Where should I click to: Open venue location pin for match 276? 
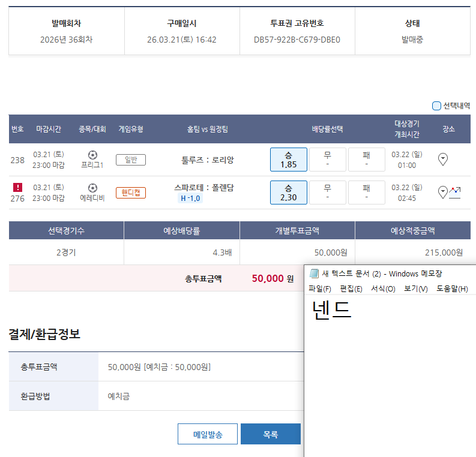(x=443, y=192)
